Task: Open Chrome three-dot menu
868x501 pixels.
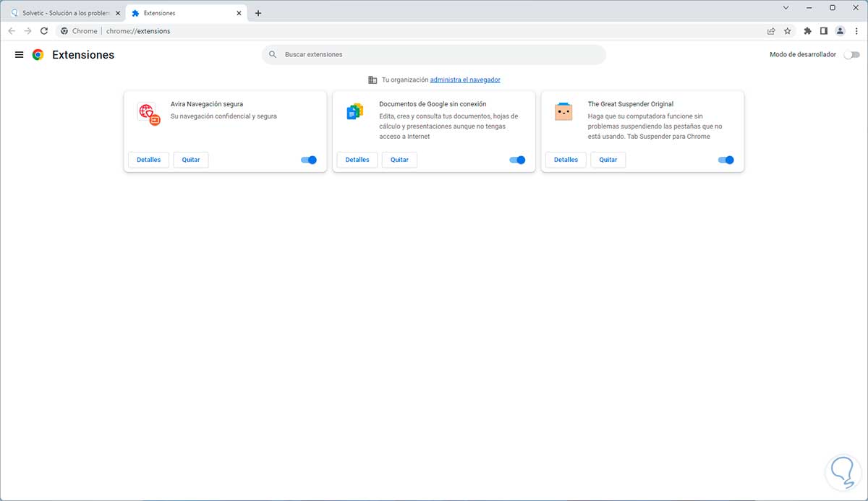Action: click(856, 31)
